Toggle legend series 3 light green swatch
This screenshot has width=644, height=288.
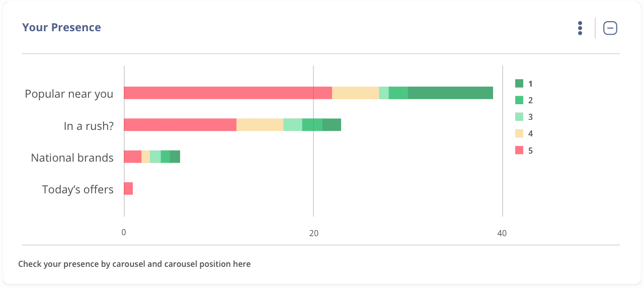click(x=519, y=117)
